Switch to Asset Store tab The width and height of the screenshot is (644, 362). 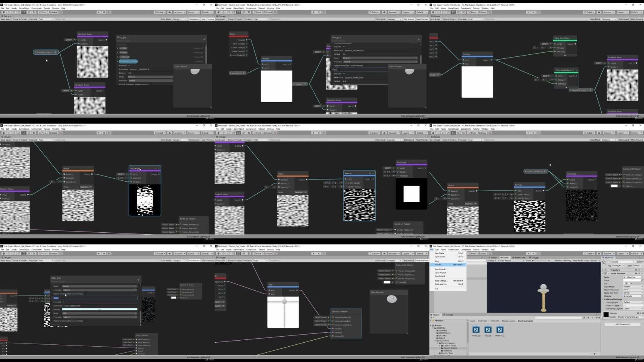[519, 257]
